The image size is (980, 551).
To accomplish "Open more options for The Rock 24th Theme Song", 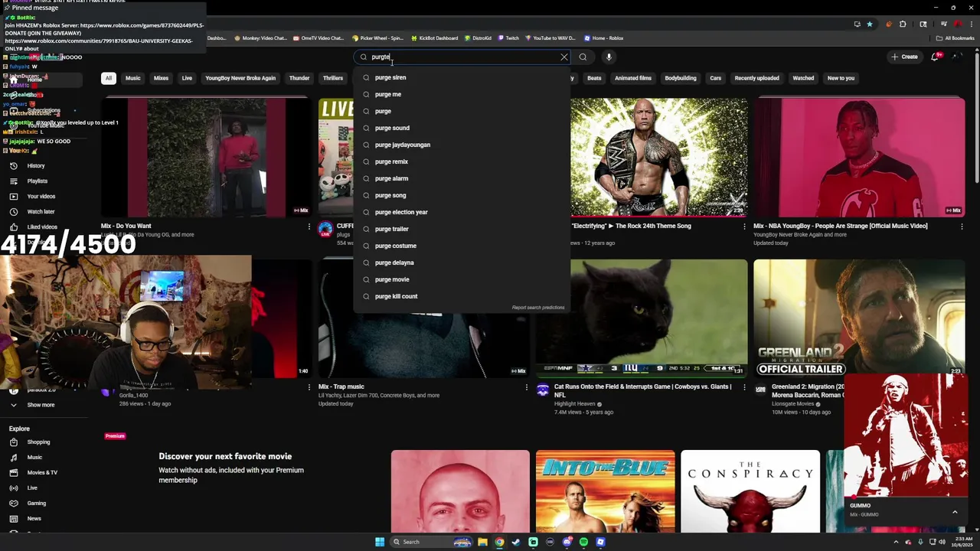I will [744, 227].
